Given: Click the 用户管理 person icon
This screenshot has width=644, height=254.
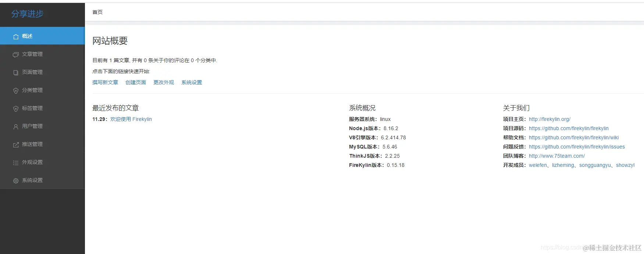Looking at the screenshot, I should (x=16, y=126).
